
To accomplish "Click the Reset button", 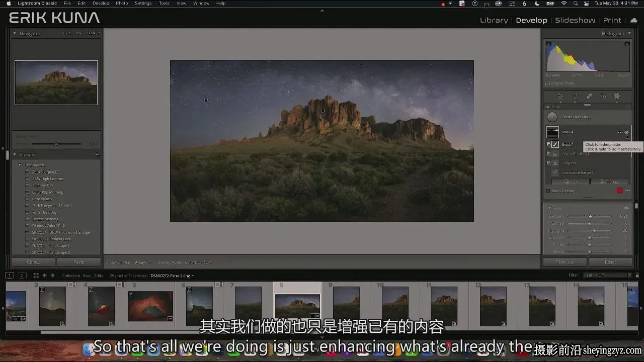I will (x=610, y=262).
